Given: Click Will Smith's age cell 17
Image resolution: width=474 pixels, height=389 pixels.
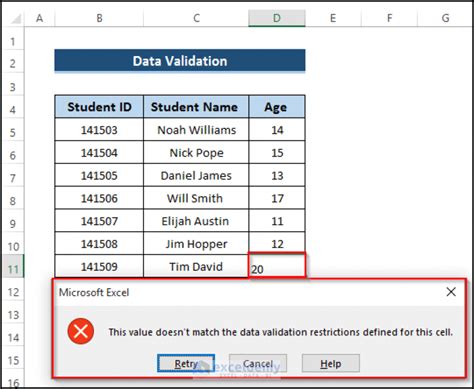Looking at the screenshot, I should point(277,198).
